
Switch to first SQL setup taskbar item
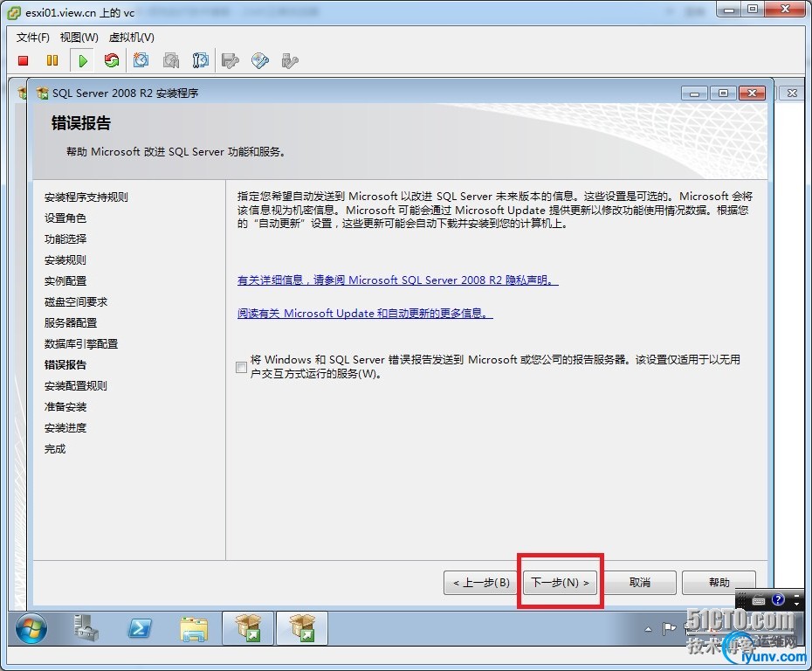[x=248, y=628]
